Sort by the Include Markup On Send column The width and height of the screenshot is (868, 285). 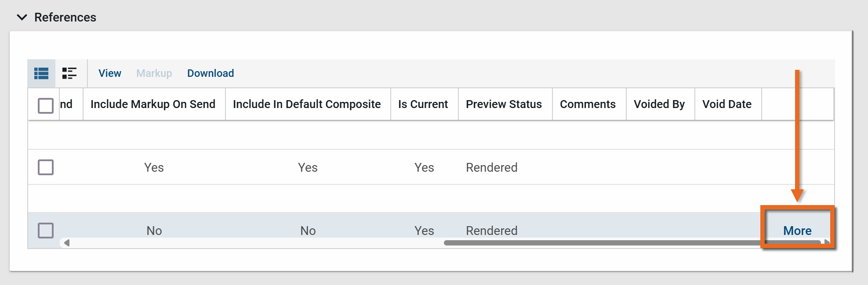click(153, 104)
